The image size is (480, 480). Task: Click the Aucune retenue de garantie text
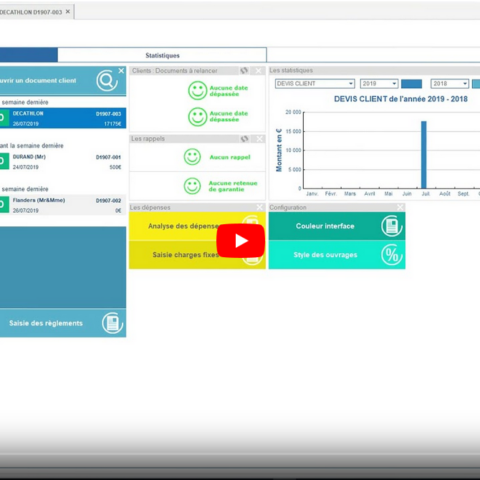point(233,186)
